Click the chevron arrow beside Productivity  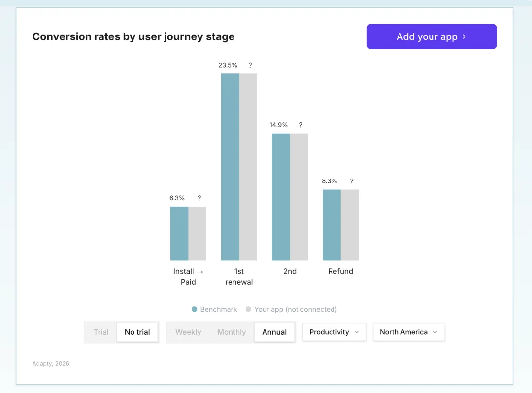357,332
